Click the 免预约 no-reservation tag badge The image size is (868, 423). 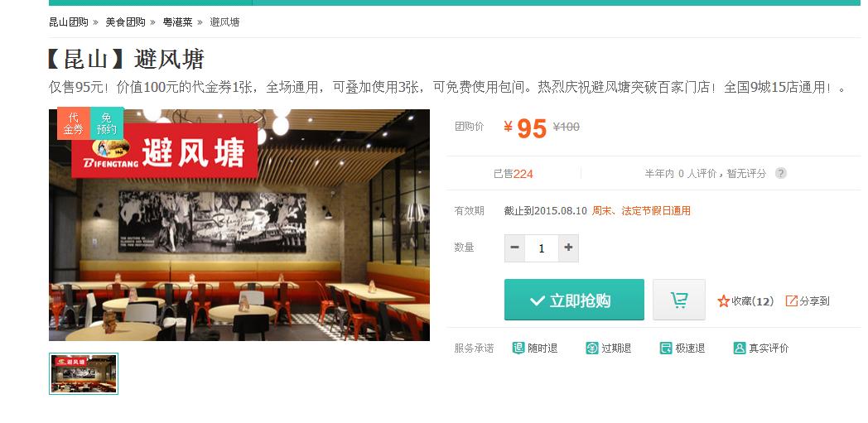[107, 124]
